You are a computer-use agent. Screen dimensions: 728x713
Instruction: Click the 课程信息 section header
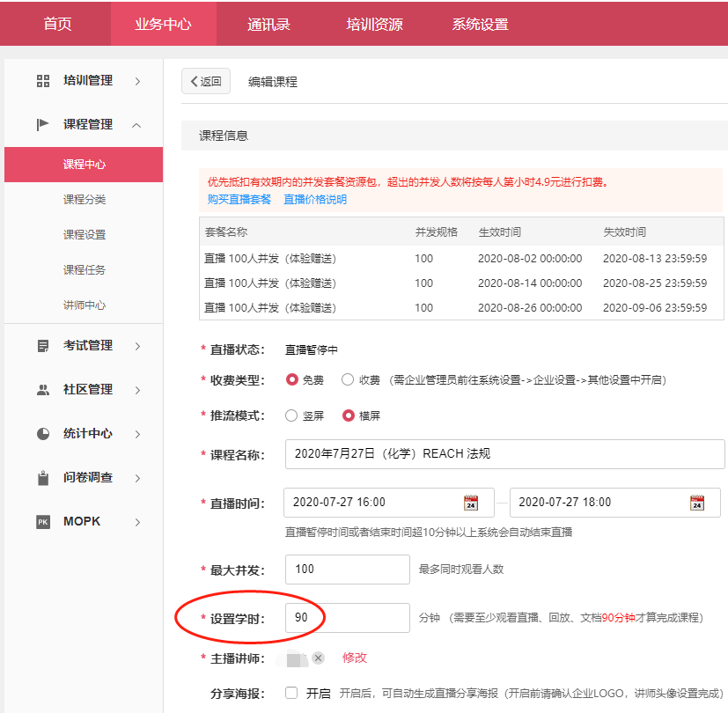224,136
